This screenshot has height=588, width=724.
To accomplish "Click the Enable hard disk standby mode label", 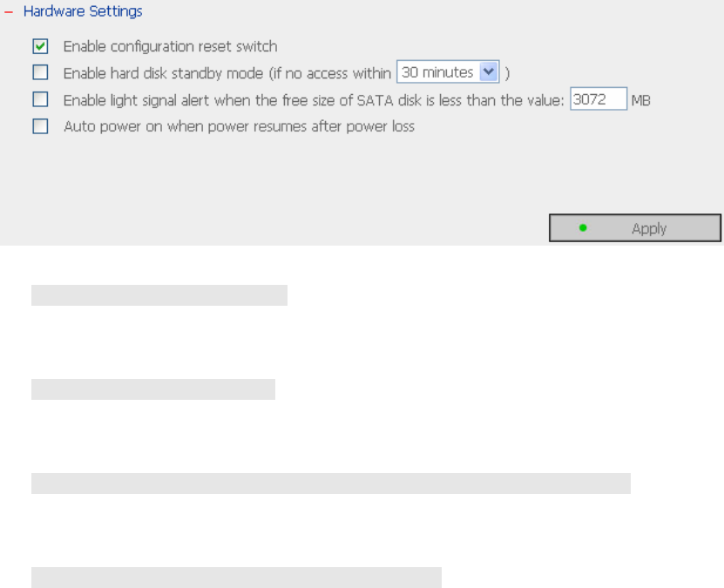I will click(x=227, y=73).
